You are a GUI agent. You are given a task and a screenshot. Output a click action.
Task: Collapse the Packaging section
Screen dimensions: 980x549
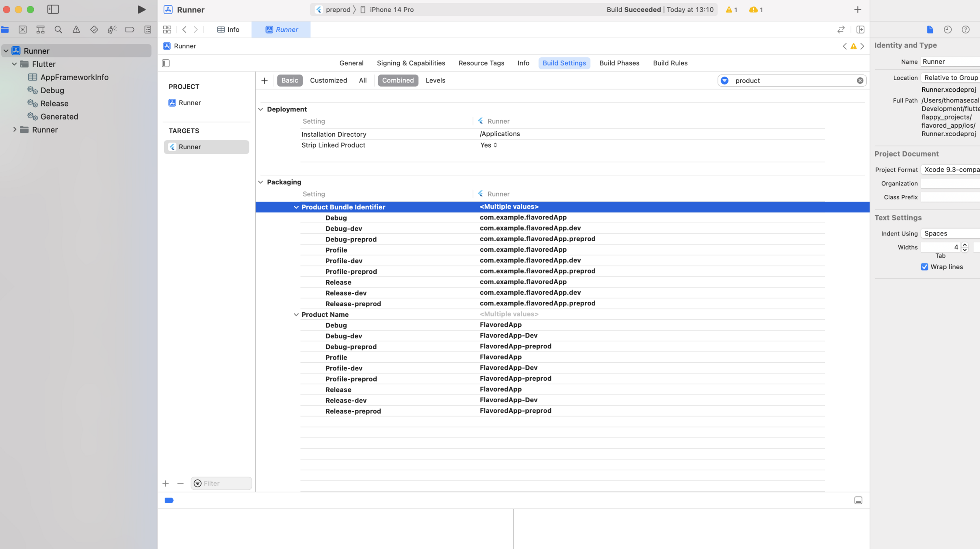click(x=260, y=182)
